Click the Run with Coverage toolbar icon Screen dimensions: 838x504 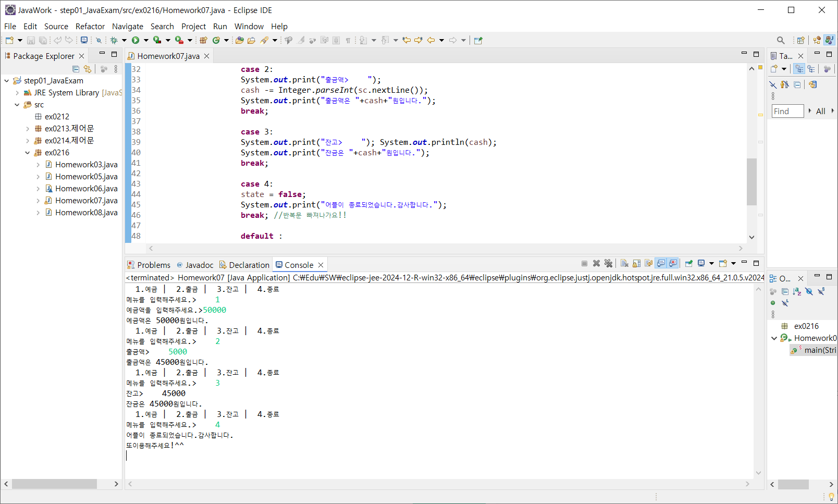[x=157, y=40]
